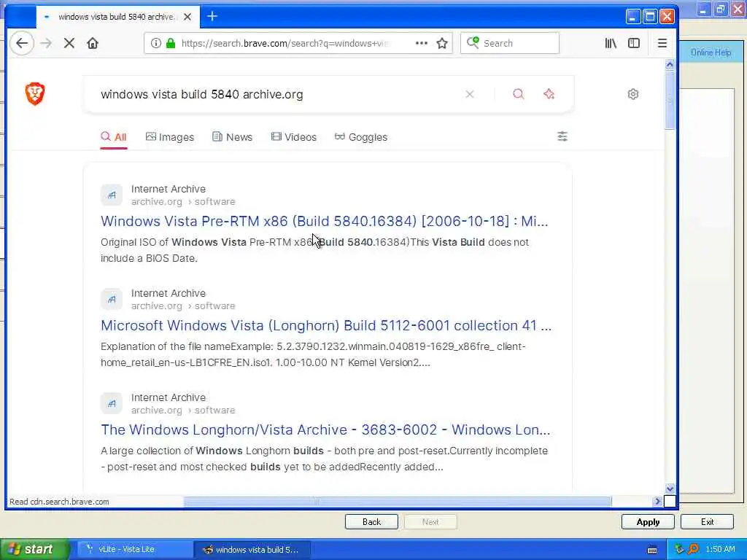Open the browser home page
The image size is (747, 560).
pos(93,43)
